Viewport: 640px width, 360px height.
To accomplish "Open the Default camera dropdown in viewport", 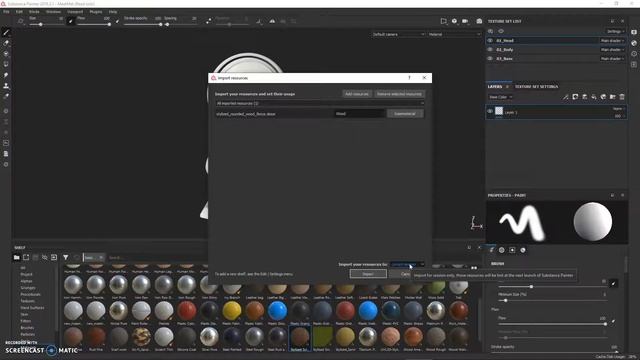I will coord(398,34).
